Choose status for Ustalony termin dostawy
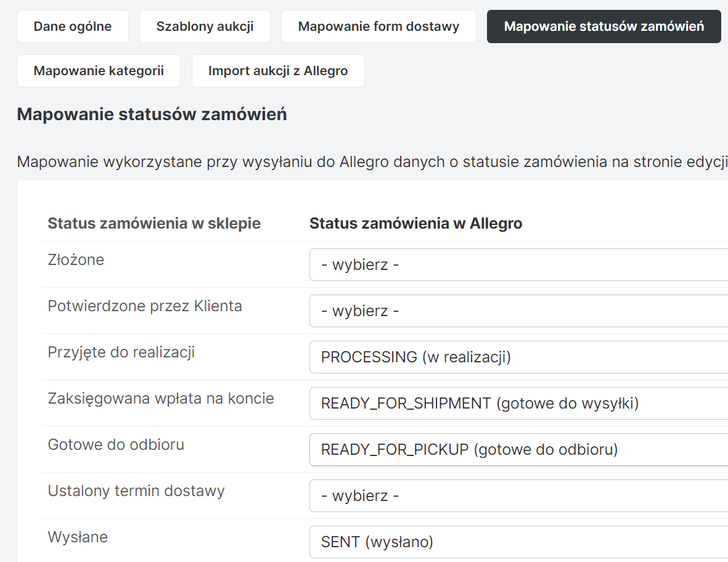Viewport: 728px width, 562px height. coord(518,496)
